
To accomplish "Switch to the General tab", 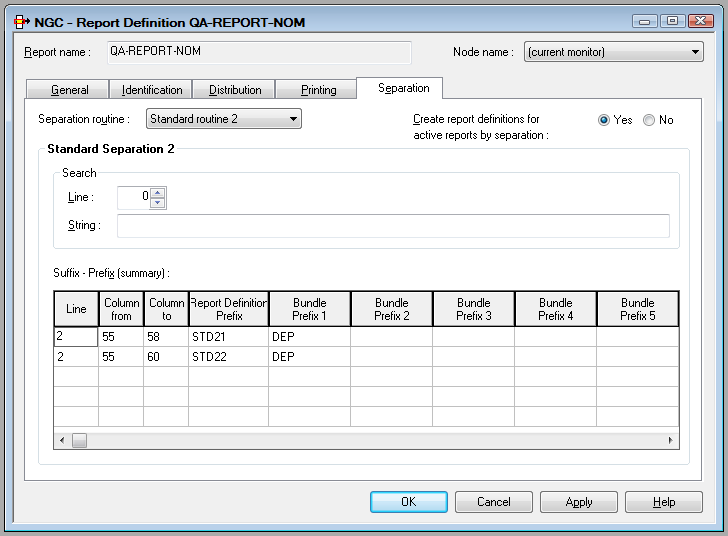I will point(69,90).
